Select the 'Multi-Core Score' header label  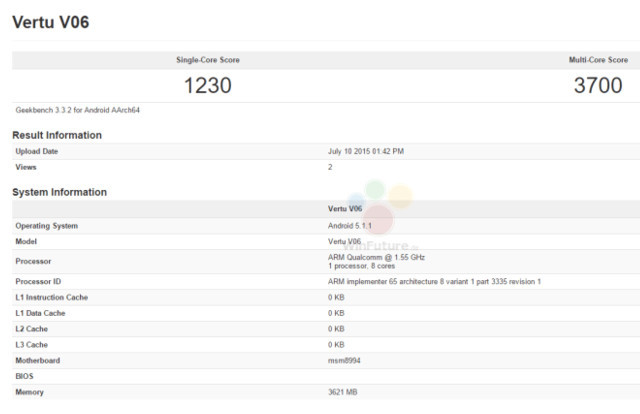tap(598, 60)
